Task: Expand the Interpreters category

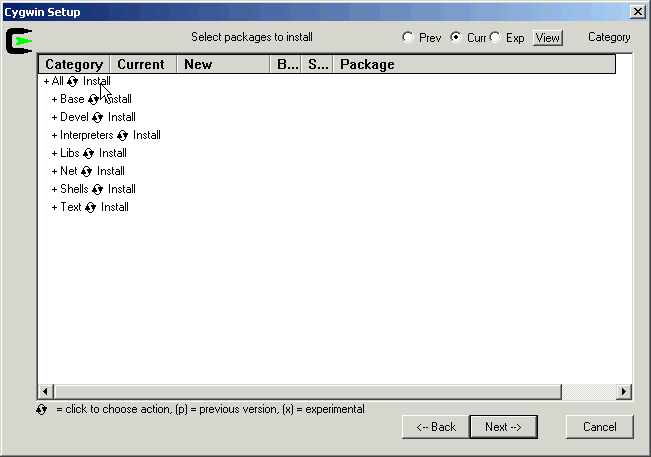Action: 54,135
